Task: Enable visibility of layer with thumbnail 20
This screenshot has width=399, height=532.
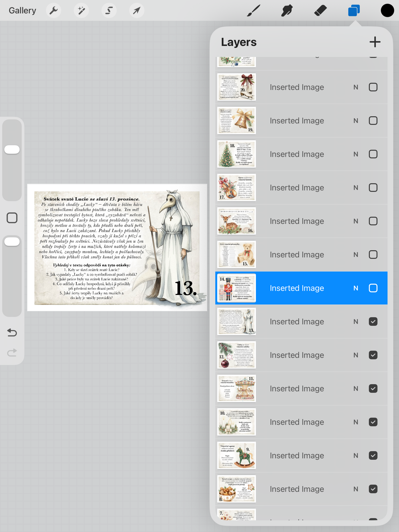Action: (x=373, y=87)
